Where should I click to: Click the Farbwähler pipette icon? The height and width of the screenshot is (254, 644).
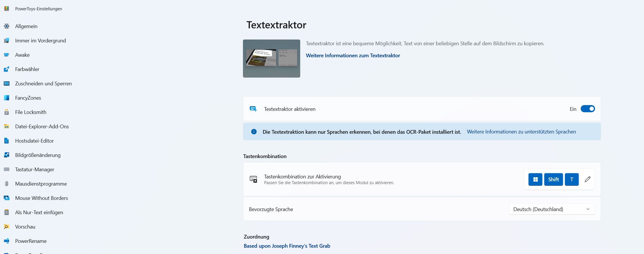[7, 69]
